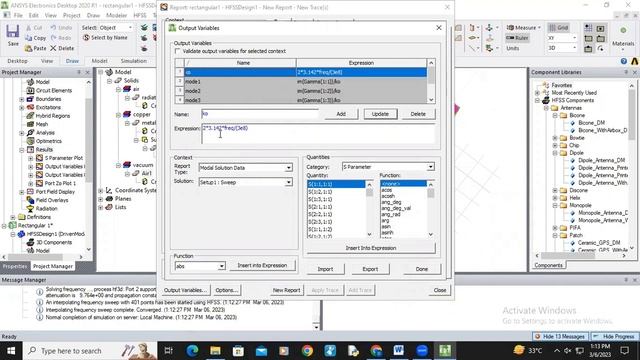Viewport: 640px width, 360px height.
Task: Click New Report button in report window
Action: tap(286, 290)
